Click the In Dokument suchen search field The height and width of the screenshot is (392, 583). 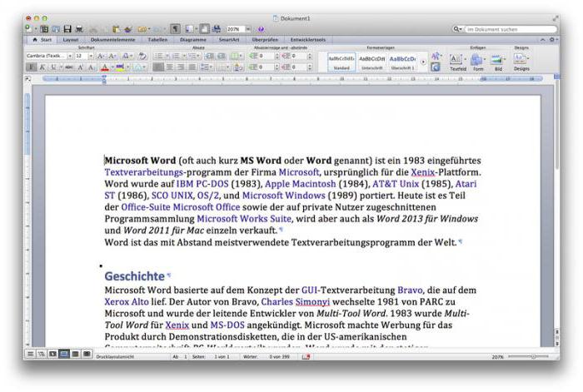(x=511, y=29)
